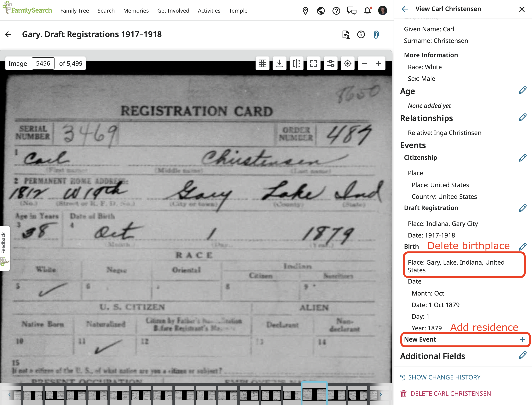Show change history link
Screen dimensions: 532x405
click(440, 377)
